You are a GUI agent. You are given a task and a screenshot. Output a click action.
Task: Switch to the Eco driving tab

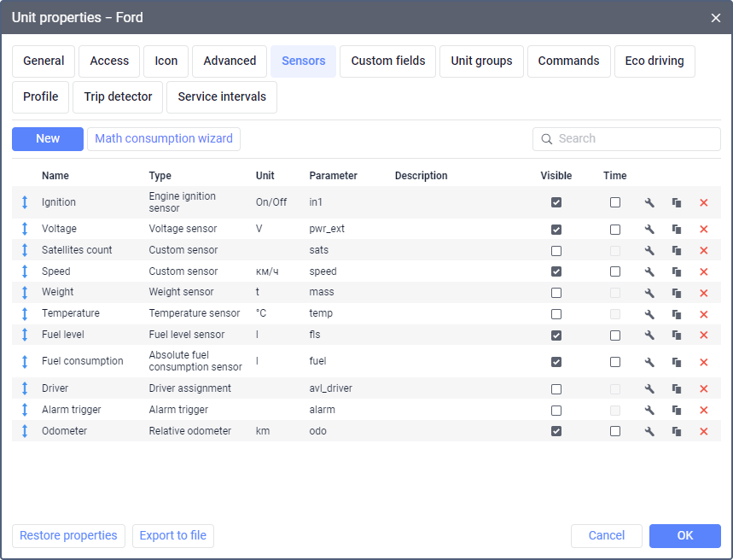click(654, 61)
